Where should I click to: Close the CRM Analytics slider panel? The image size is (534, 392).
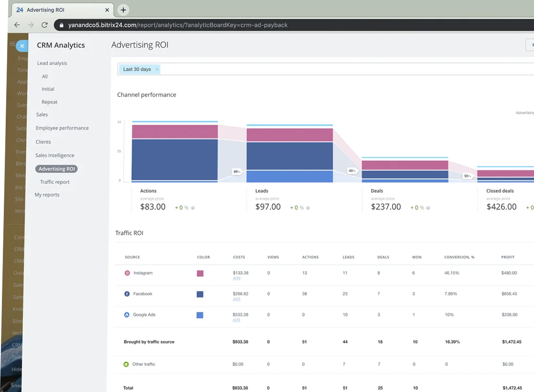pyautogui.click(x=22, y=46)
